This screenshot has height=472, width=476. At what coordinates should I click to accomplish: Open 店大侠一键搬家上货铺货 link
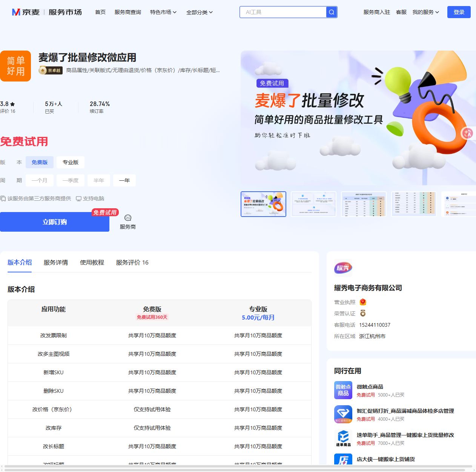(386, 459)
